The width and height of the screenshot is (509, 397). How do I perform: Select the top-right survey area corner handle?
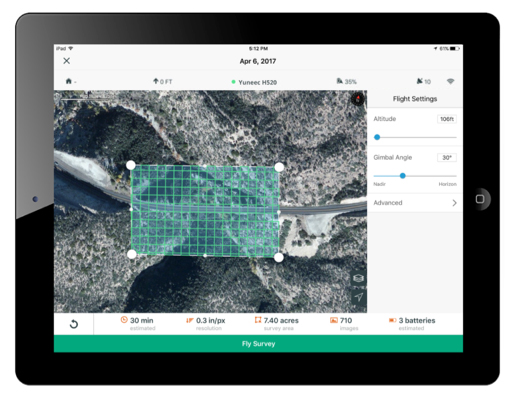279,167
